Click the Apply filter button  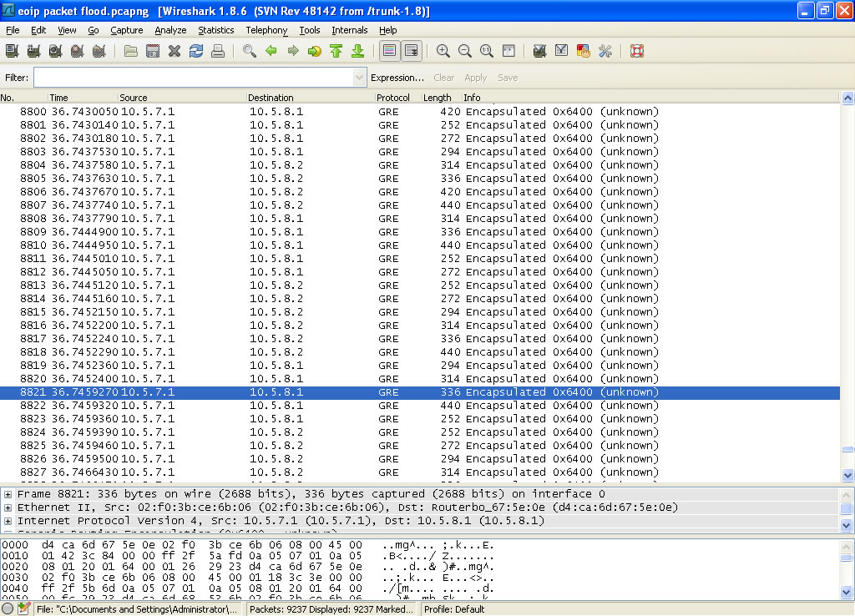click(475, 78)
